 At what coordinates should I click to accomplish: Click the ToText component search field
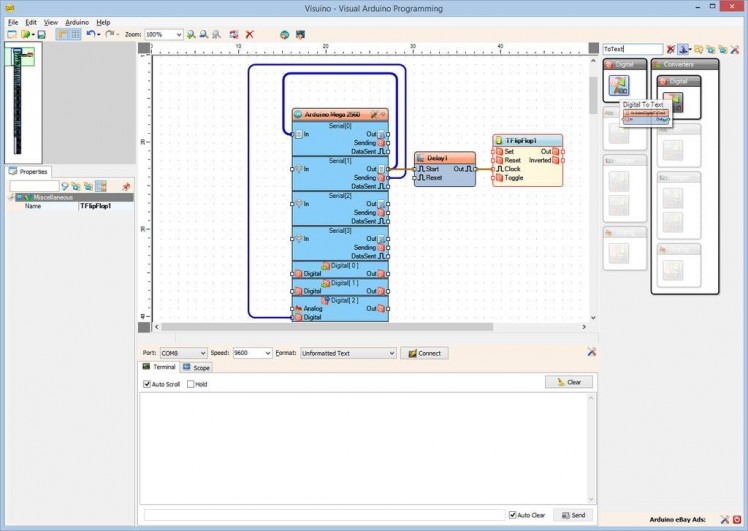point(632,48)
